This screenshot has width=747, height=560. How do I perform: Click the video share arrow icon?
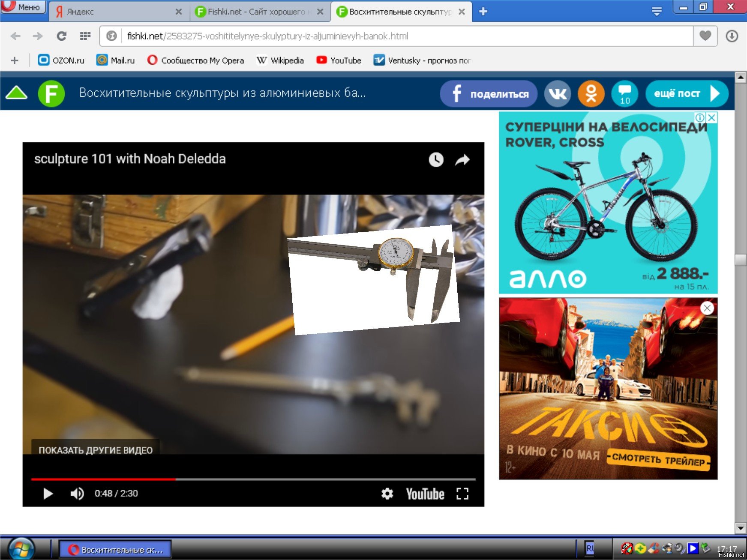click(x=462, y=160)
